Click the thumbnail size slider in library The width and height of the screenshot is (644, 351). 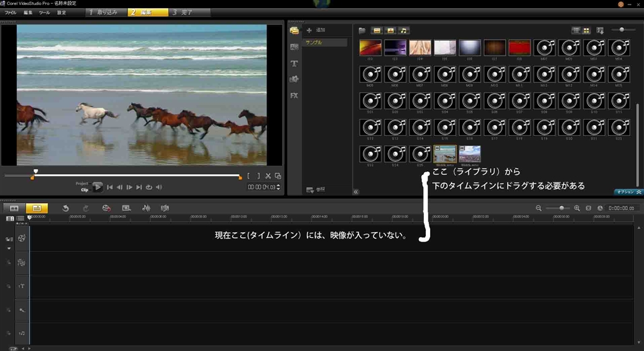[x=623, y=30]
